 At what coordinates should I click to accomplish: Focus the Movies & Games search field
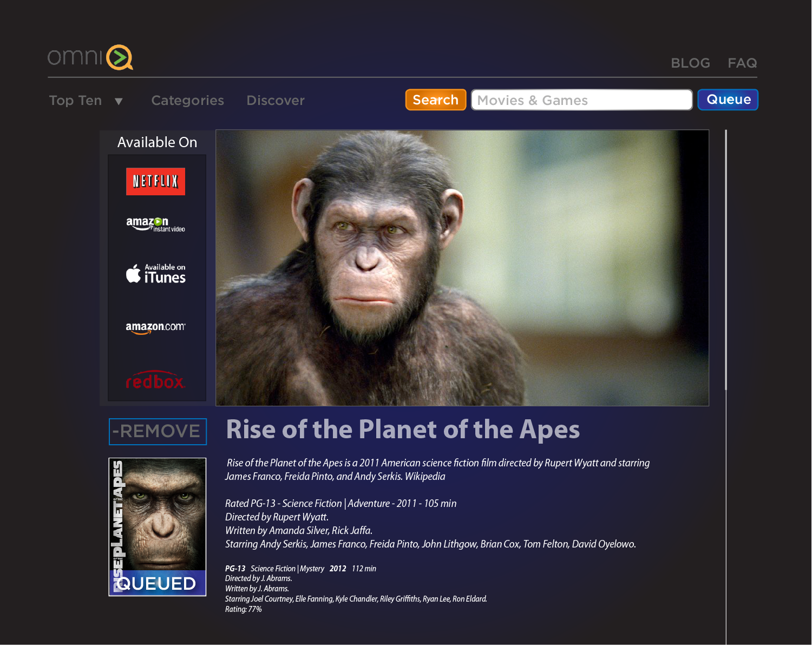click(x=582, y=100)
